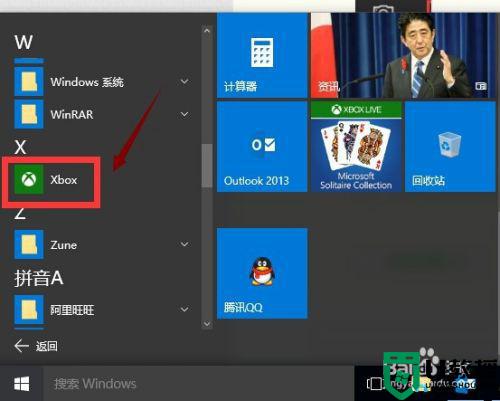Open the news (资讯) live tile

coord(403,55)
